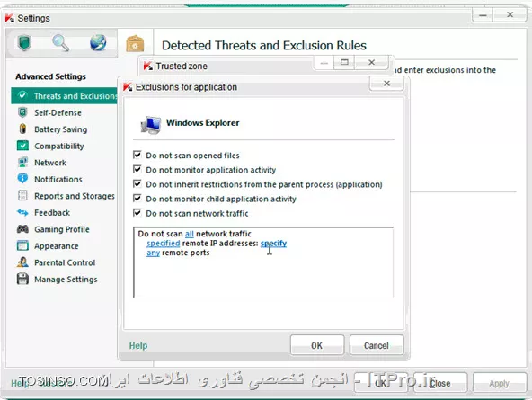Click the 'specify' IP addresses link

pos(273,244)
